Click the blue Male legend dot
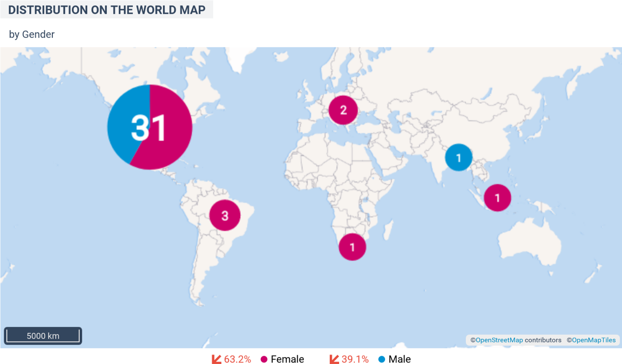 382,359
